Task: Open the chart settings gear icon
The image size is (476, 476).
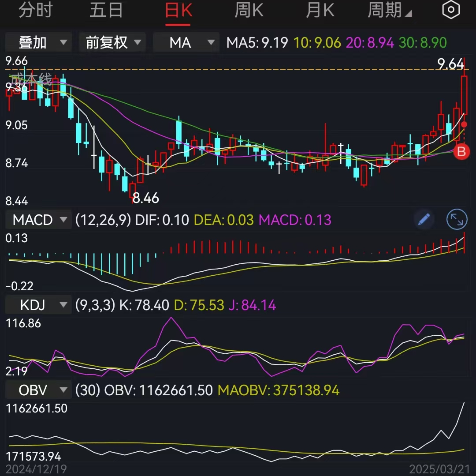Action: click(x=451, y=10)
